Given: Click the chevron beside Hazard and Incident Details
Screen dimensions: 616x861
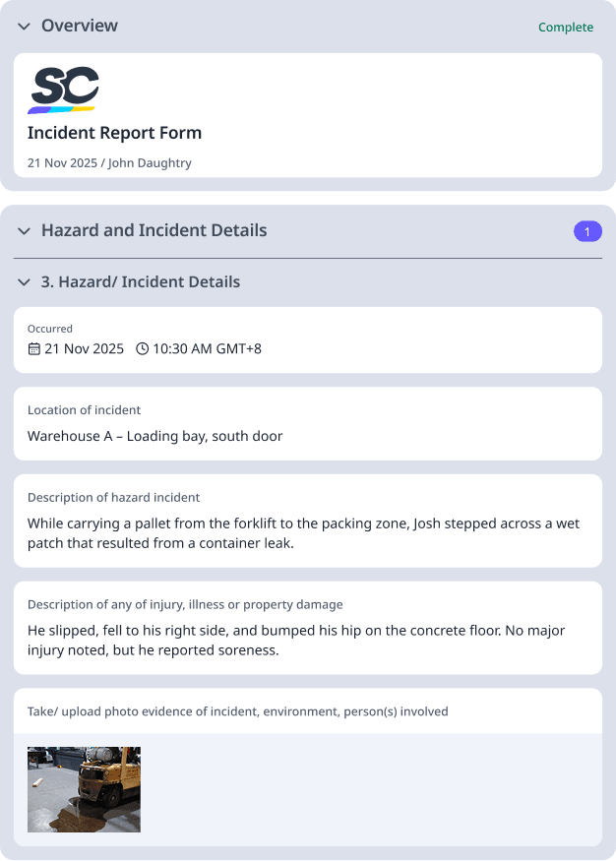Looking at the screenshot, I should click(24, 231).
